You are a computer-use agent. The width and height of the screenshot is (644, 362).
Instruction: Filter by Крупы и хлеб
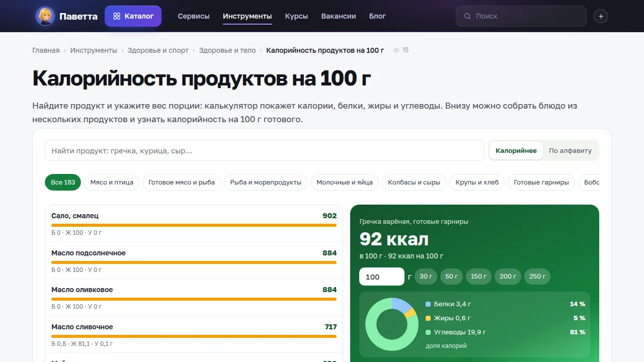click(477, 182)
